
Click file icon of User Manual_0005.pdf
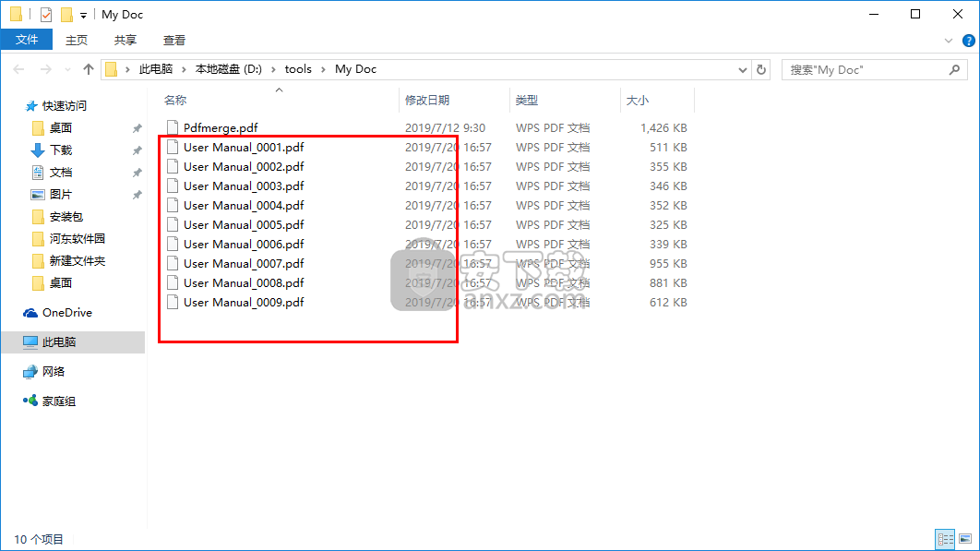[173, 225]
